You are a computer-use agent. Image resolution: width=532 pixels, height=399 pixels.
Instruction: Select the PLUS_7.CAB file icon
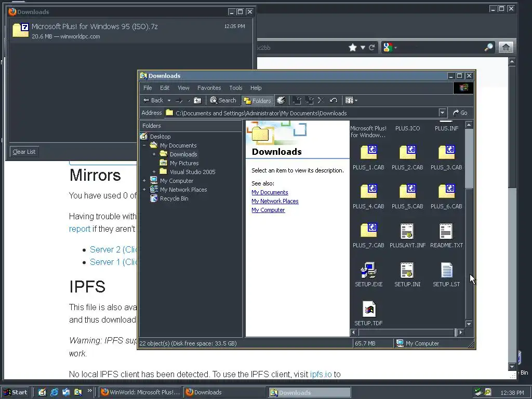pos(368,231)
